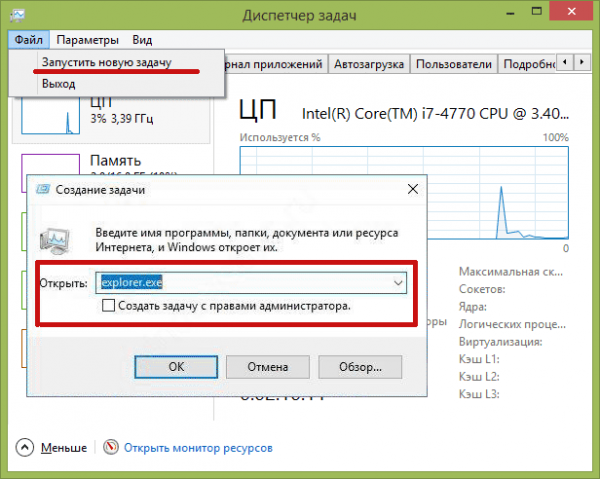
Task: Open Открыть монитор ресурсов link
Action: (198, 448)
